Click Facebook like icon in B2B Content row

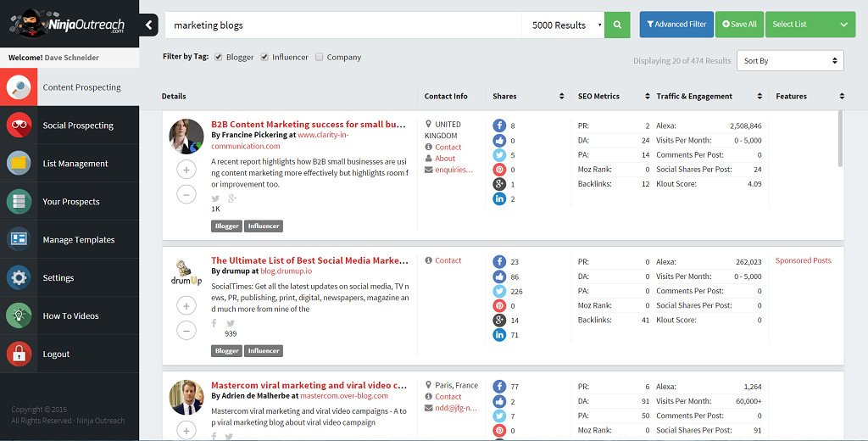pyautogui.click(x=499, y=141)
